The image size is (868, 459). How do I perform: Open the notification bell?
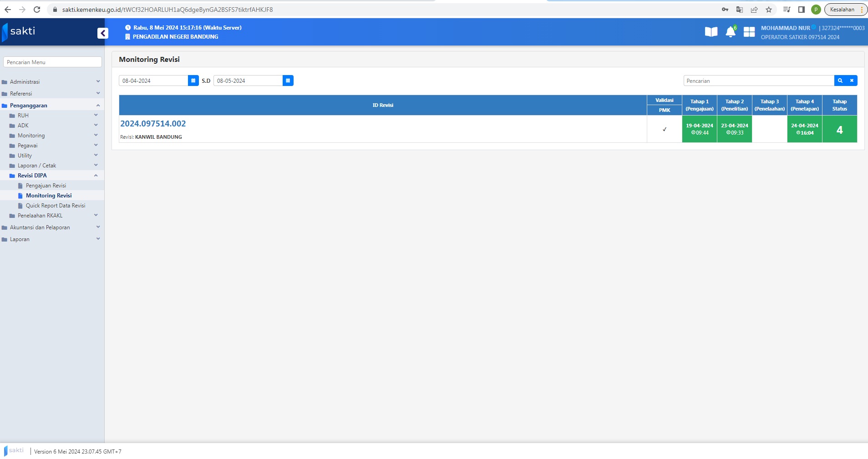pos(730,32)
